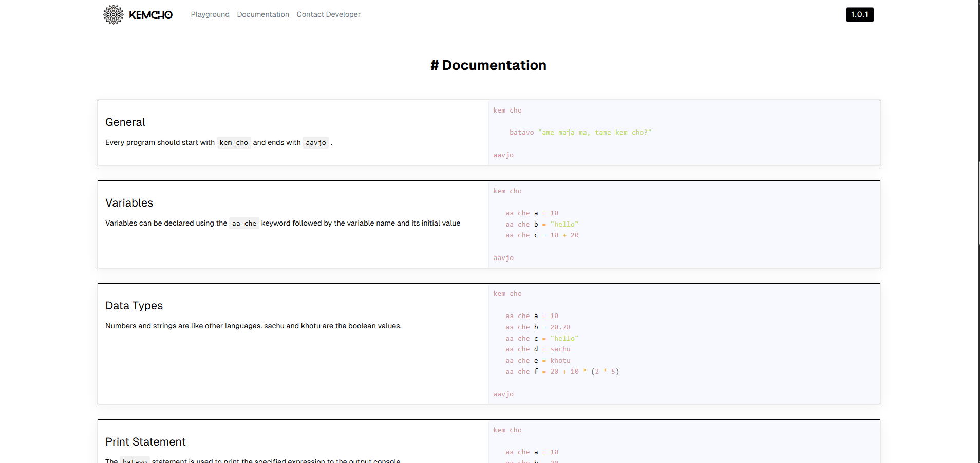Click code line 'aa che d = sachu'
Image resolution: width=980 pixels, height=463 pixels.
click(x=538, y=349)
